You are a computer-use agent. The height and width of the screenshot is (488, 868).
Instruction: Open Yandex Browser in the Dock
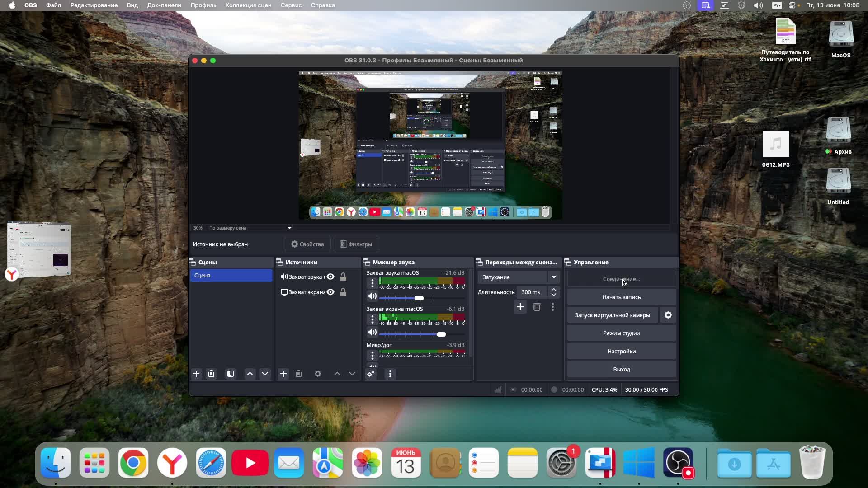172,463
